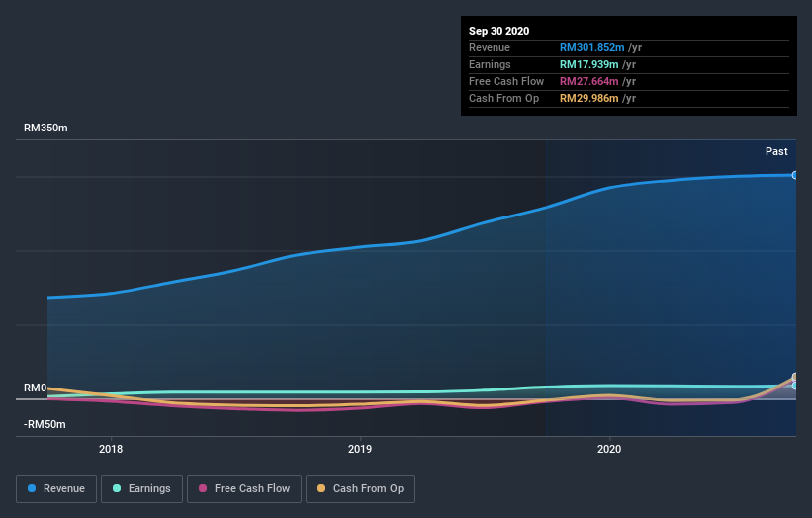
Task: Click the teal Earnings legend dot
Action: 117,488
